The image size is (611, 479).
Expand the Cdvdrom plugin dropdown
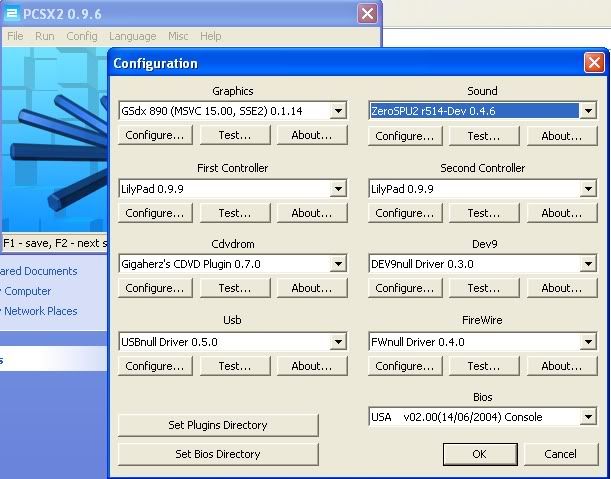tap(338, 264)
